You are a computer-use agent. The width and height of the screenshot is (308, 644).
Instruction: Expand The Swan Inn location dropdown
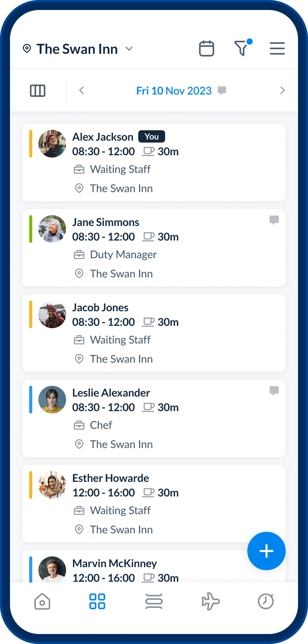pos(129,49)
